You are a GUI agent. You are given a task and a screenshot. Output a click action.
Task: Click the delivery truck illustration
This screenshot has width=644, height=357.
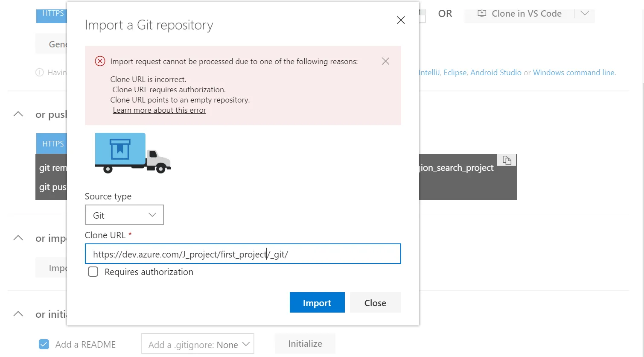(133, 153)
